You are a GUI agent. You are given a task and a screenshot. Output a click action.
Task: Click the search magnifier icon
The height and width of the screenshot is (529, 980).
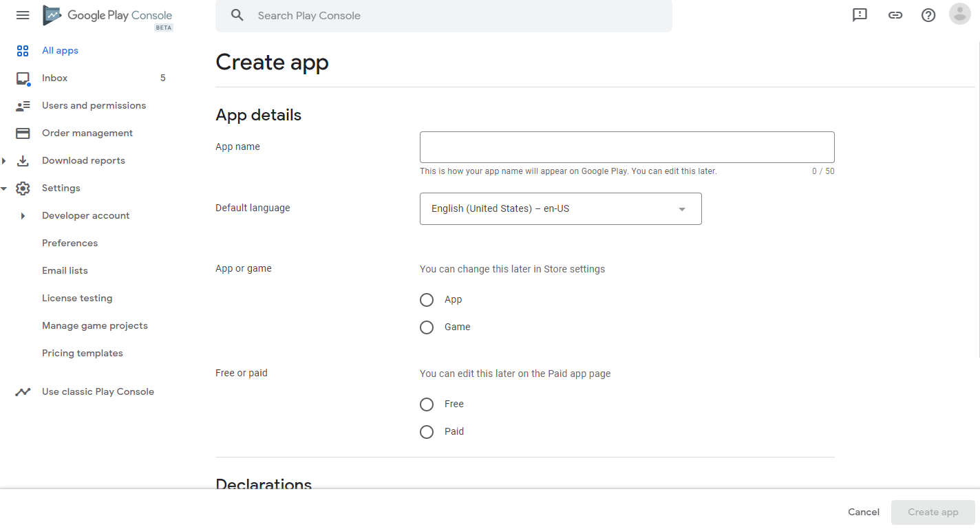(237, 15)
